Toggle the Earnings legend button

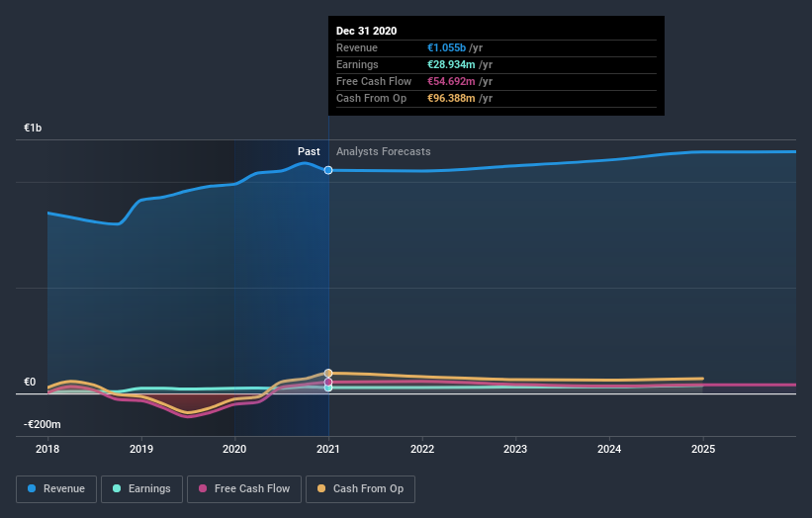click(141, 489)
